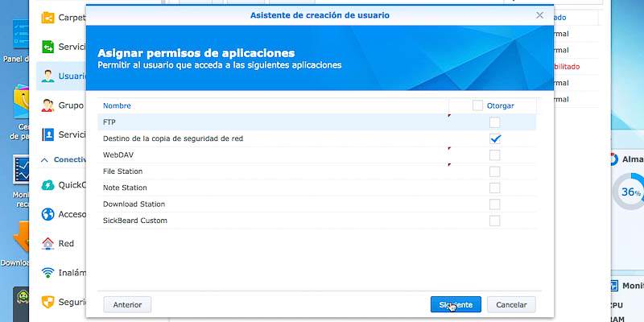Viewport: 644px width, 322px height.
Task: Open the directory service icon in sidebar
Action: (x=47, y=134)
